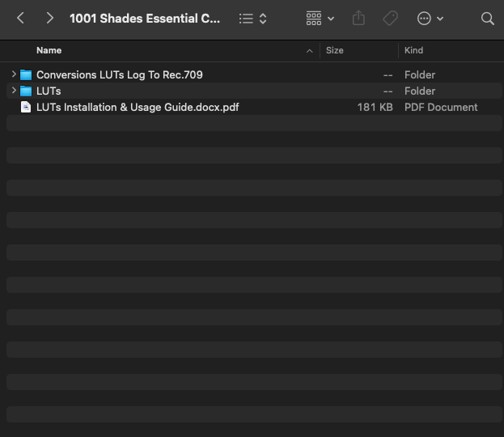Screen dimensions: 504x437
Task: Open the view switcher up-down chevrons
Action: 263,18
